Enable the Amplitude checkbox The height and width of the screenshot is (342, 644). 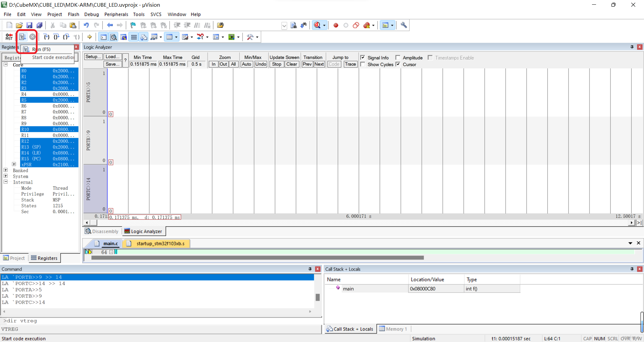(x=398, y=57)
